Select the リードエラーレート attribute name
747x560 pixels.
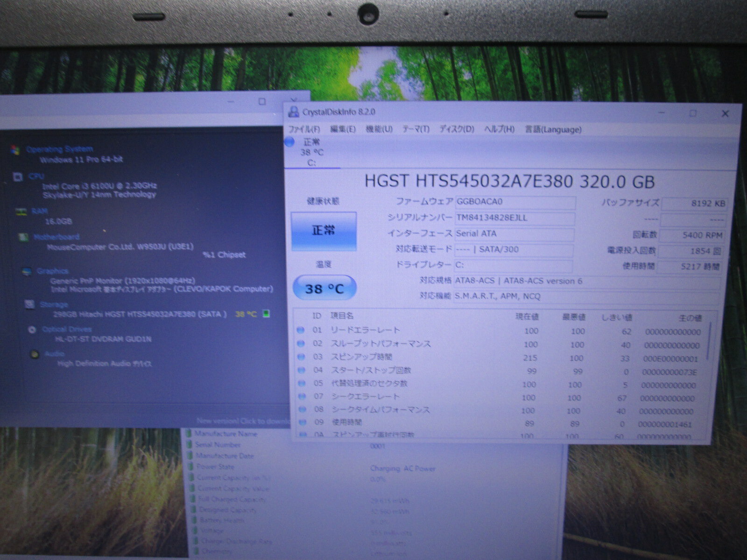tap(366, 330)
